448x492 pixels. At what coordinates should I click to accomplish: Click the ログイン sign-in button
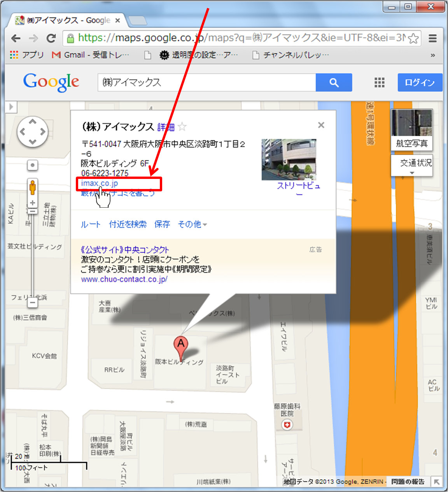click(420, 82)
